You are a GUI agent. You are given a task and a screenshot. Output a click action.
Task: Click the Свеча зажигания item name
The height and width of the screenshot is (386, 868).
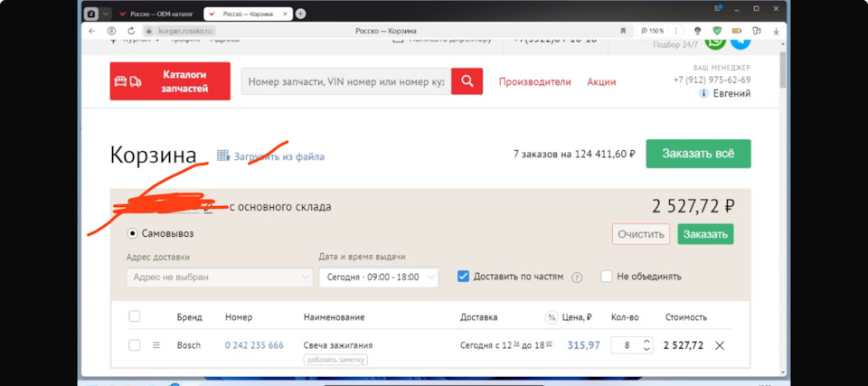337,345
